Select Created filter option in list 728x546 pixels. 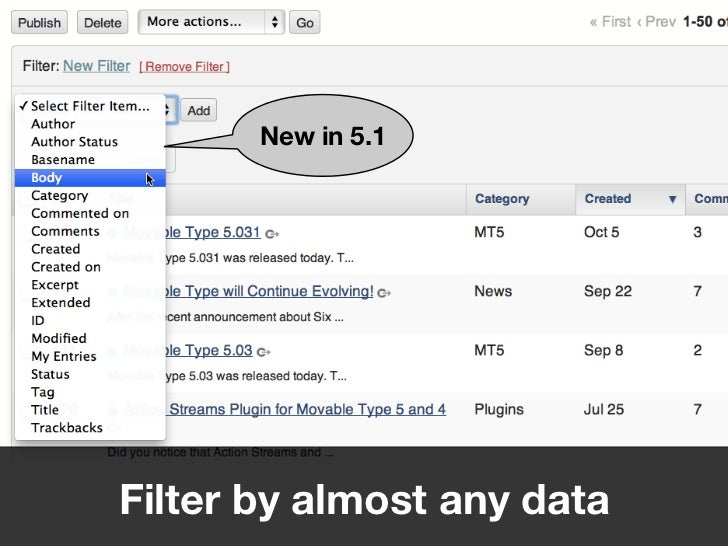coord(90,249)
